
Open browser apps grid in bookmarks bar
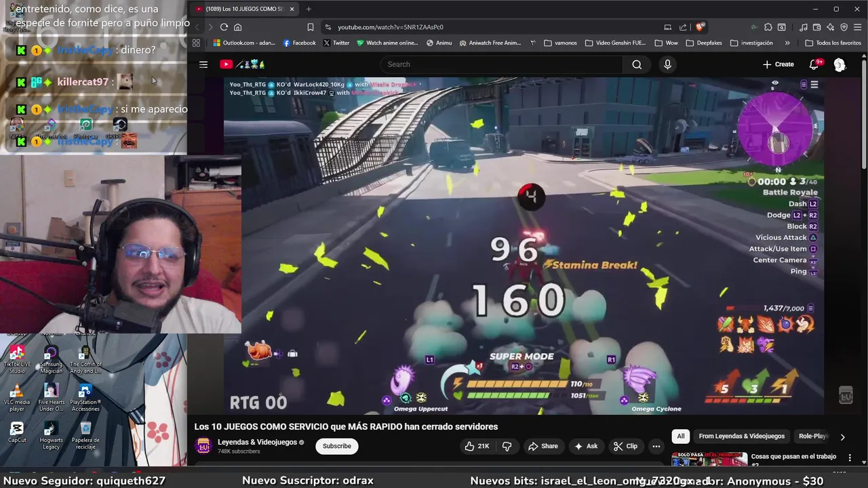pos(196,43)
